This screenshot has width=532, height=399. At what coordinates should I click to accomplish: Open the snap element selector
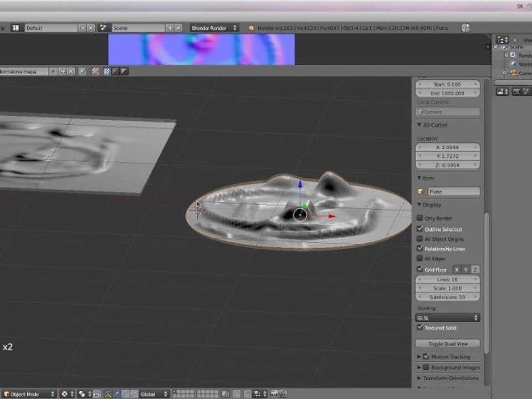[260, 394]
